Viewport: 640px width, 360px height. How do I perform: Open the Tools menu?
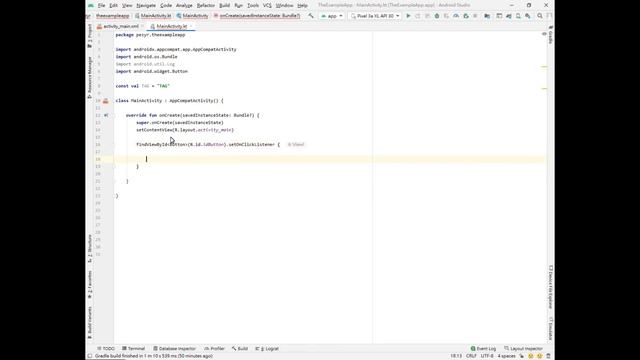click(253, 5)
